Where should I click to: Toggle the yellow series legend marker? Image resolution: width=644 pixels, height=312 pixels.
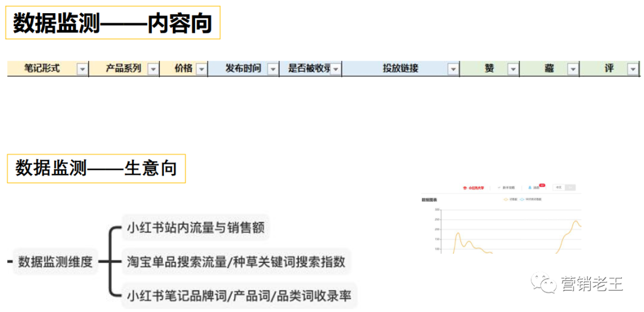click(506, 199)
